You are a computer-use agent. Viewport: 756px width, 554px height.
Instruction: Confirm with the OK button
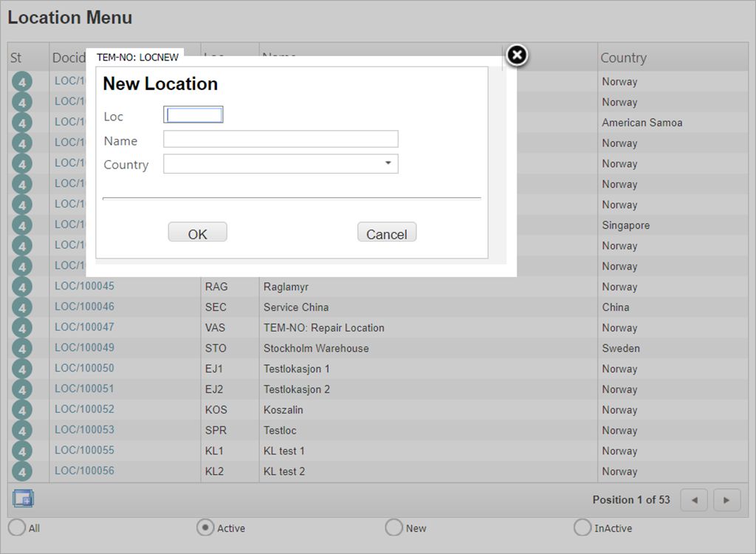[x=197, y=232]
